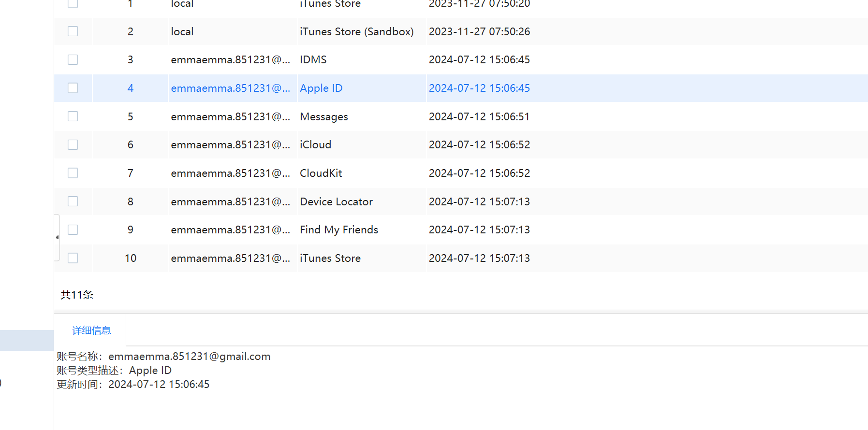The height and width of the screenshot is (430, 868).
Task: Click the 账号名称 email value in details
Action: [x=190, y=356]
